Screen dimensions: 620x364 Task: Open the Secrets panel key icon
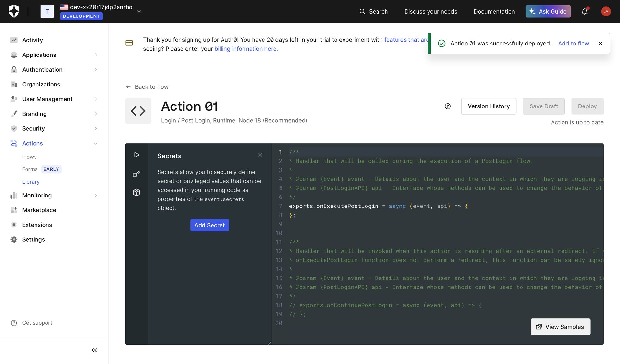136,174
